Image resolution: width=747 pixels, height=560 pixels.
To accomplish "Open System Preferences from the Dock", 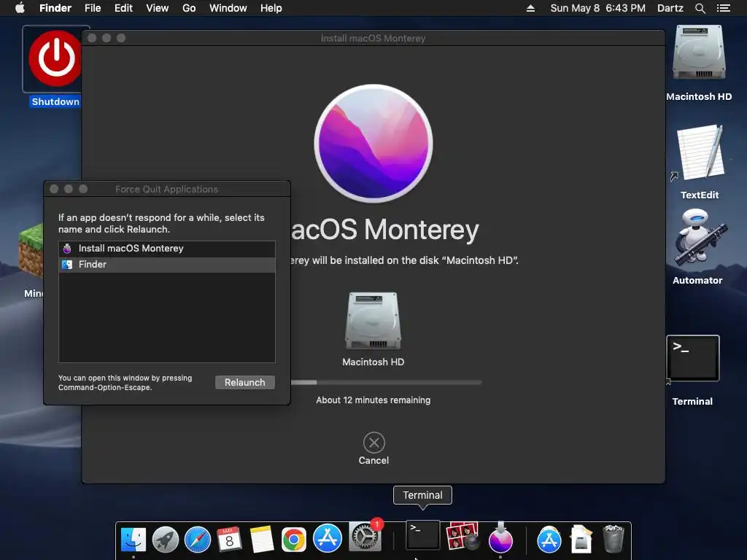I will coord(365,537).
